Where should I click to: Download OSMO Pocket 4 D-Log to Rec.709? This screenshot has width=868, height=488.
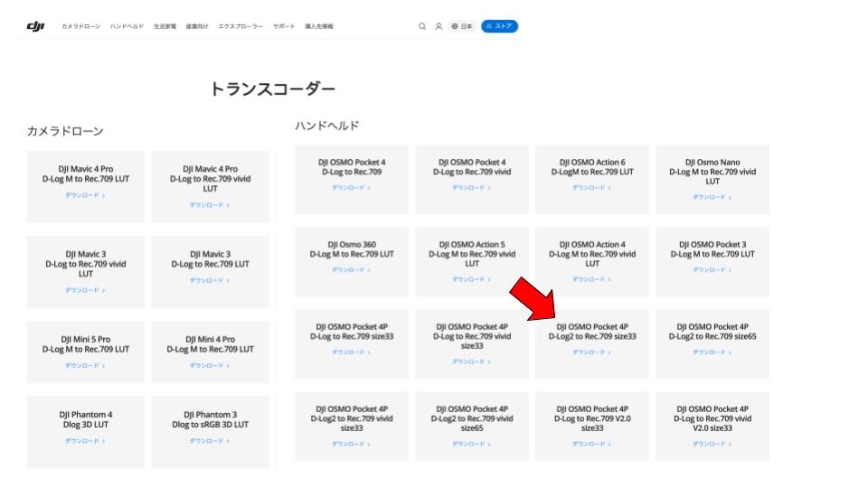352,188
